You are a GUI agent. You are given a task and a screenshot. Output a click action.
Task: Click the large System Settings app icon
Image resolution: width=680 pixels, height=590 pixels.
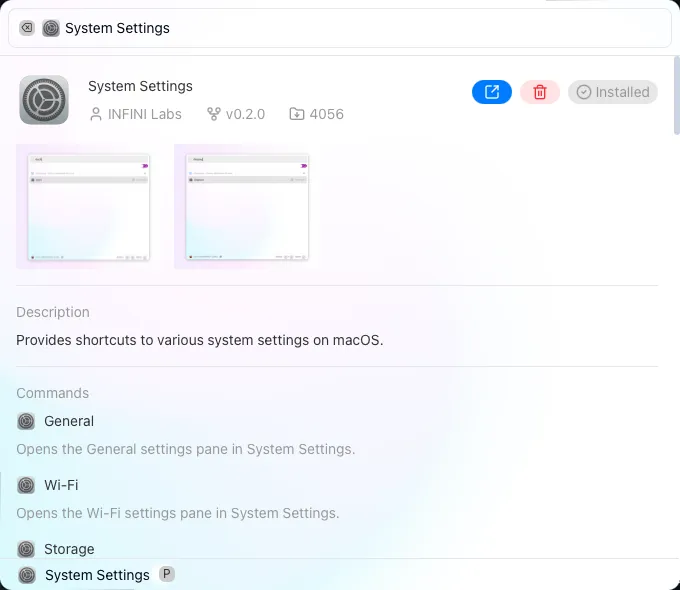tap(44, 100)
